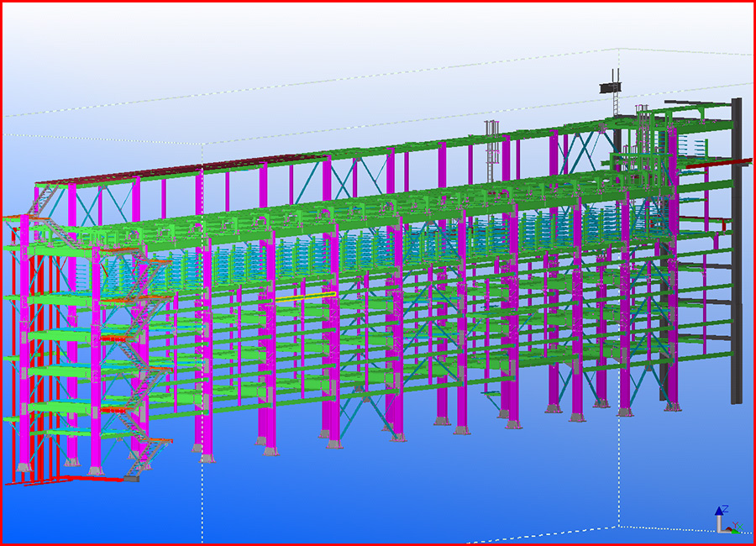Pick the inclined stair at upper-left roof corner
756x546 pixels.
click(x=44, y=200)
